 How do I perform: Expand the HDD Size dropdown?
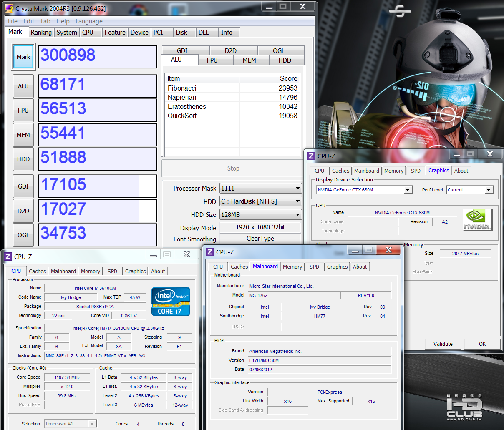tap(297, 214)
